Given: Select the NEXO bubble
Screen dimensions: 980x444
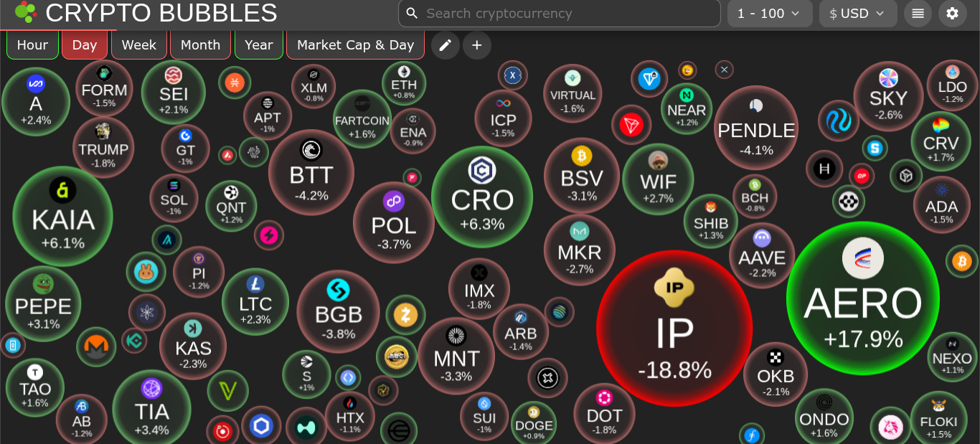Looking at the screenshot, I should [952, 356].
